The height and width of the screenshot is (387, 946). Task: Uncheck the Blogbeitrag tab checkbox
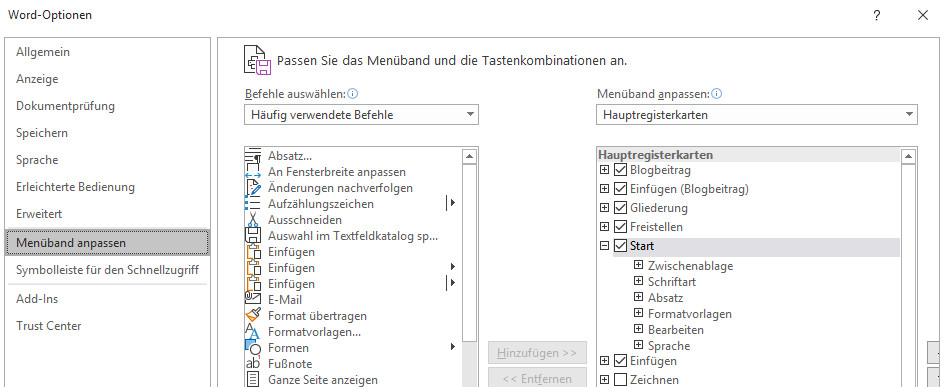(620, 170)
